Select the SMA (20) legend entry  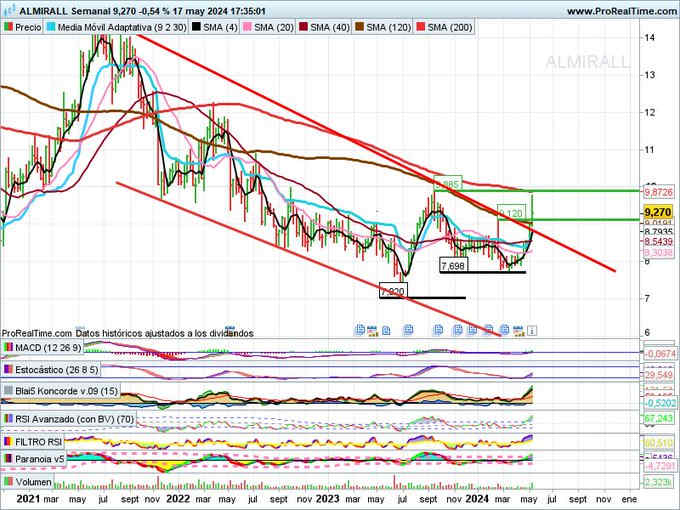pyautogui.click(x=268, y=27)
